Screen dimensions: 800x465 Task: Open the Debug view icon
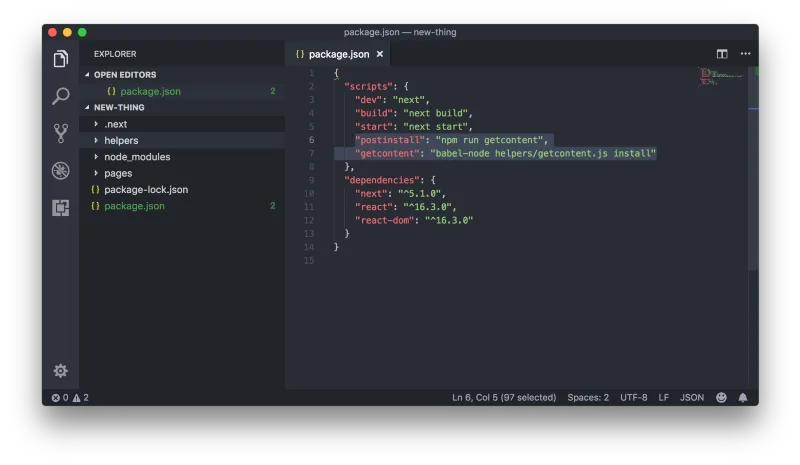[60, 170]
